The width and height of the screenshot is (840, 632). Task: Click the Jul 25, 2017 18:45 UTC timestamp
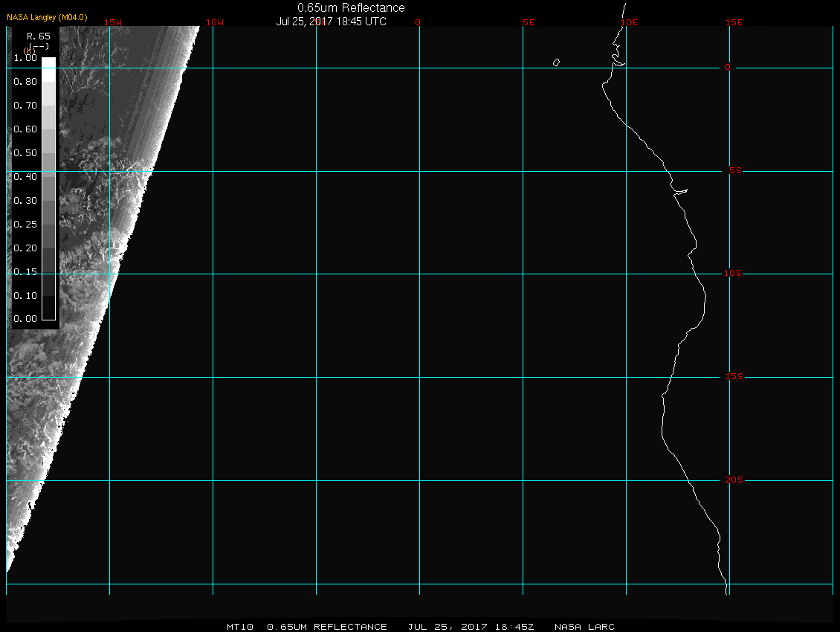coord(331,22)
